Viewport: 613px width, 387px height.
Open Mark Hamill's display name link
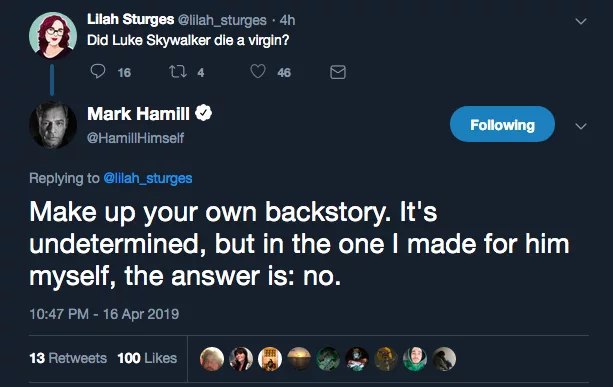click(138, 114)
